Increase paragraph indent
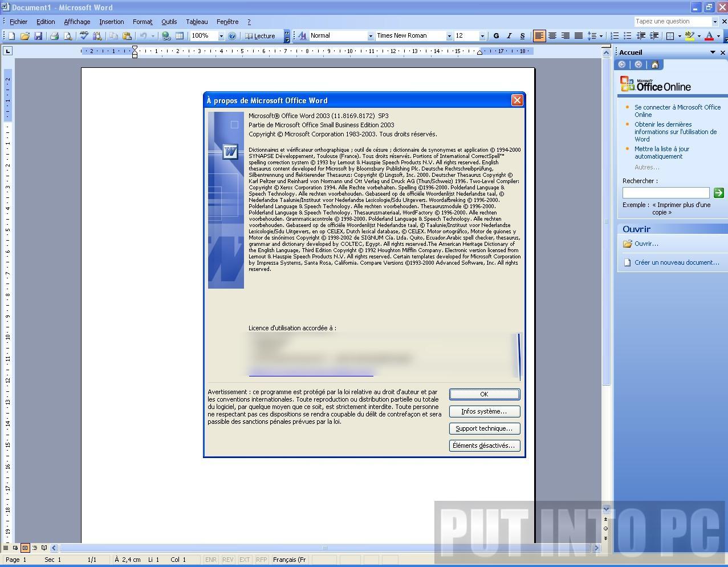The height and width of the screenshot is (567, 728). (654, 36)
